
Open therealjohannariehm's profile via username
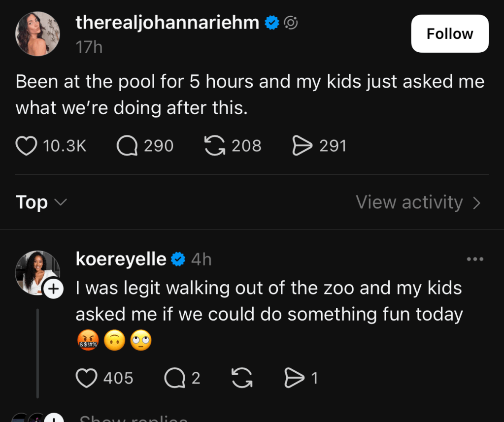(x=168, y=23)
